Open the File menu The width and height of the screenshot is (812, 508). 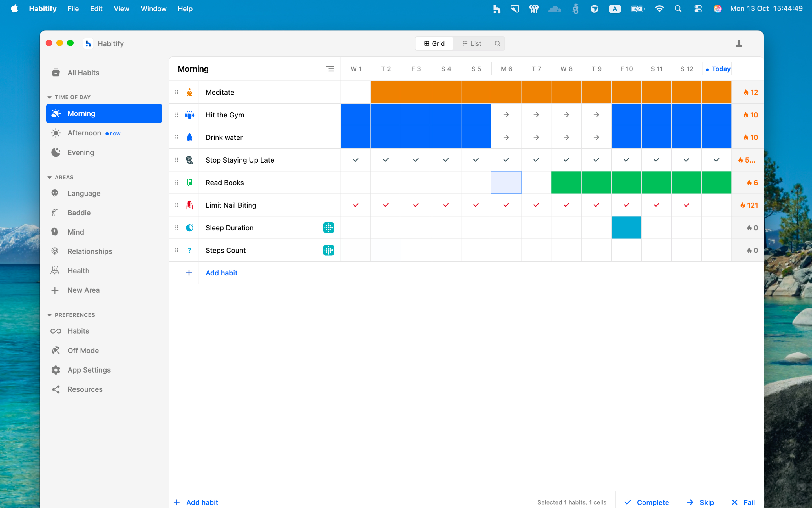[73, 9]
